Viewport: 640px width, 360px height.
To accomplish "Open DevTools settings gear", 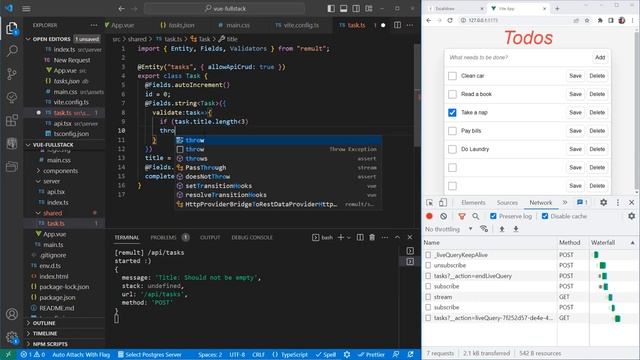I will pos(603,202).
